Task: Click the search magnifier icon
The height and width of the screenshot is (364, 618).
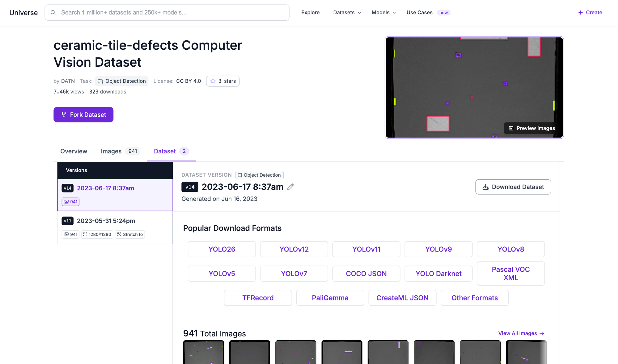Action: click(53, 13)
